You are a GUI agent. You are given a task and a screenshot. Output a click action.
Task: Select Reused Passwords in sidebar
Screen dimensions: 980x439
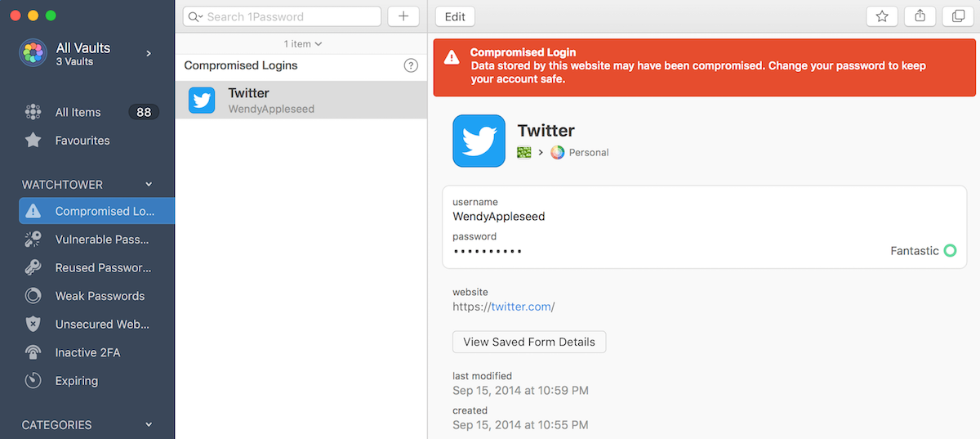pyautogui.click(x=96, y=267)
